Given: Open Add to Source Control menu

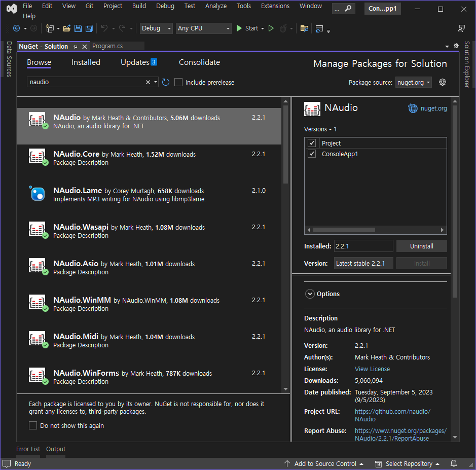Looking at the screenshot, I should (324, 463).
